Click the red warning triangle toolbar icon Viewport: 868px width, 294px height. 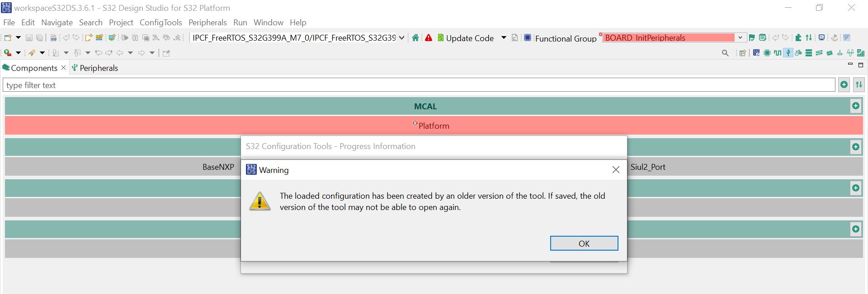(x=428, y=38)
